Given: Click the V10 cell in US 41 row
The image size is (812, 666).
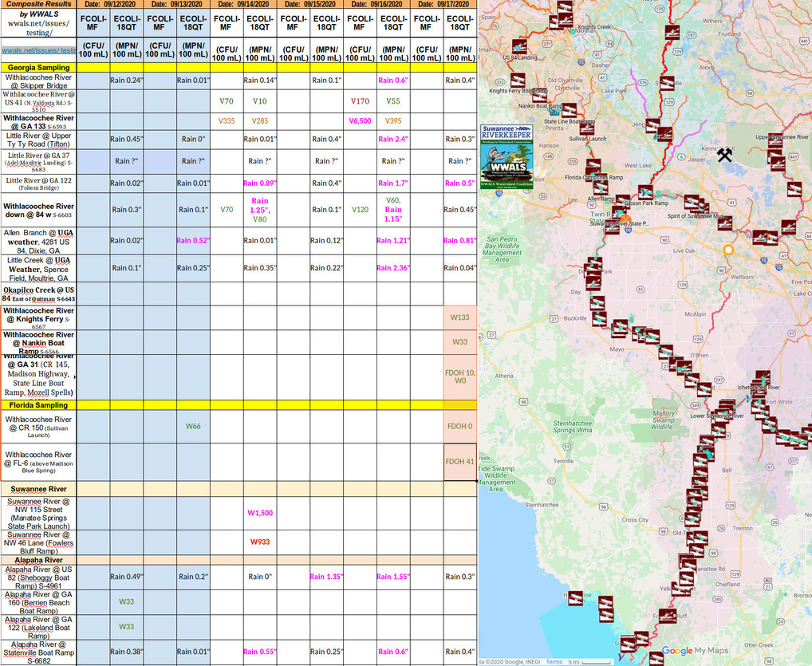Looking at the screenshot, I should click(260, 101).
